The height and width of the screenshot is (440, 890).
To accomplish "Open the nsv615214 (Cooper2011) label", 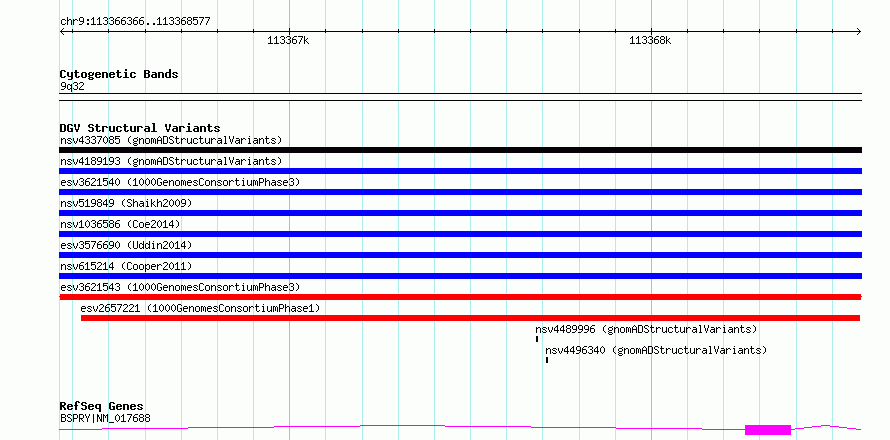I will (x=126, y=266).
